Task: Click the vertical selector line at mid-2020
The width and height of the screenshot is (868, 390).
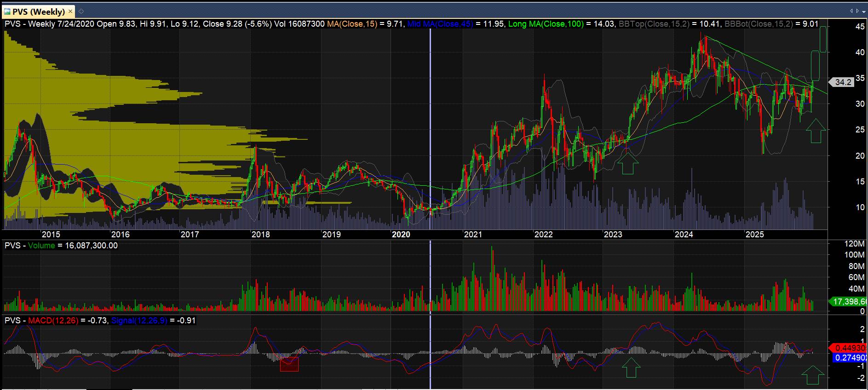Action: point(430,138)
